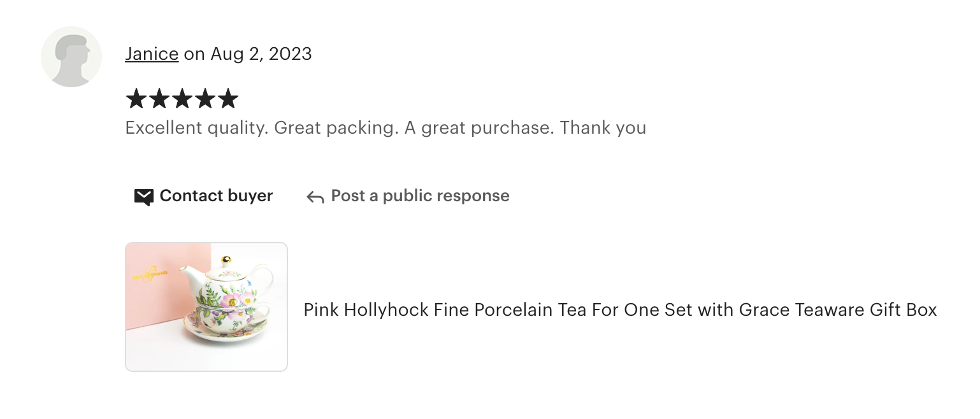The height and width of the screenshot is (419, 980).
Task: Choose Post a public response
Action: 420,196
